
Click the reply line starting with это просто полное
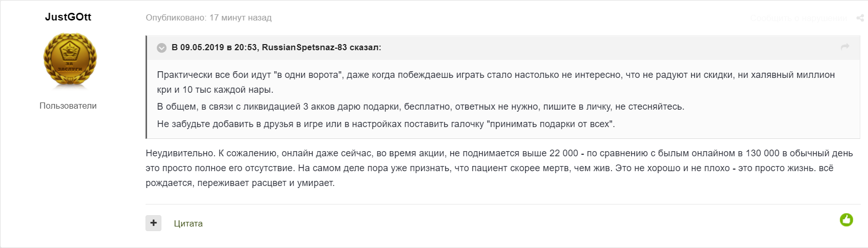(x=489, y=168)
